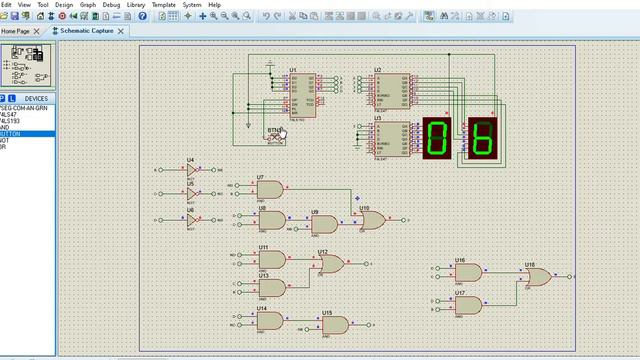Click the U7 AND gate

270,190
